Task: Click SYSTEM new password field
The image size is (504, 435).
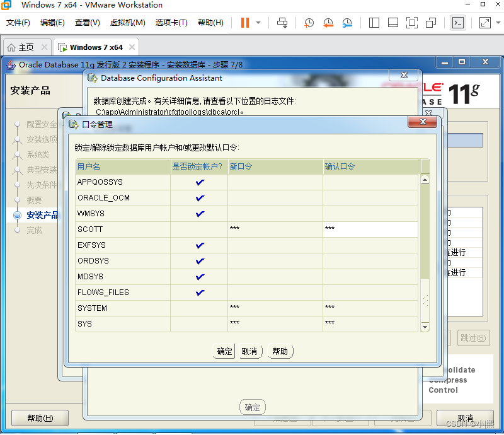Action: click(x=275, y=308)
